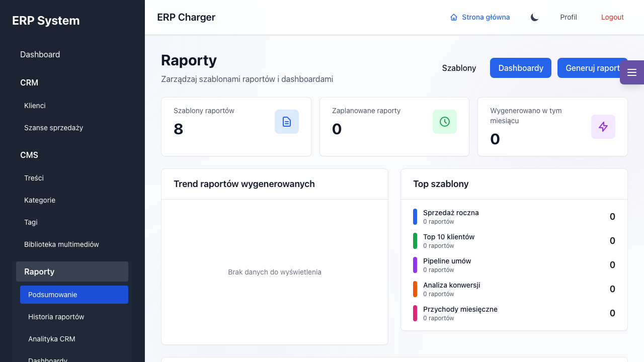Click ERP Charger header title
Viewport: 644px width, 362px height.
[186, 17]
